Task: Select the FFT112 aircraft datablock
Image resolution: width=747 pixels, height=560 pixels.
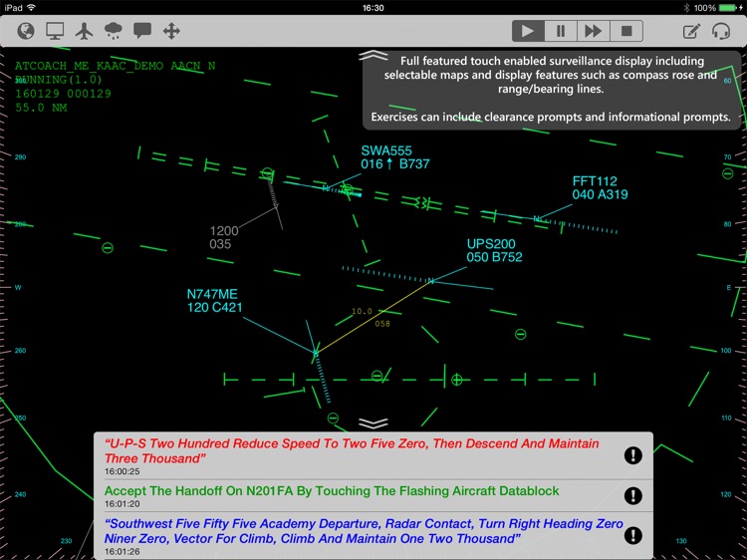Action: [600, 187]
